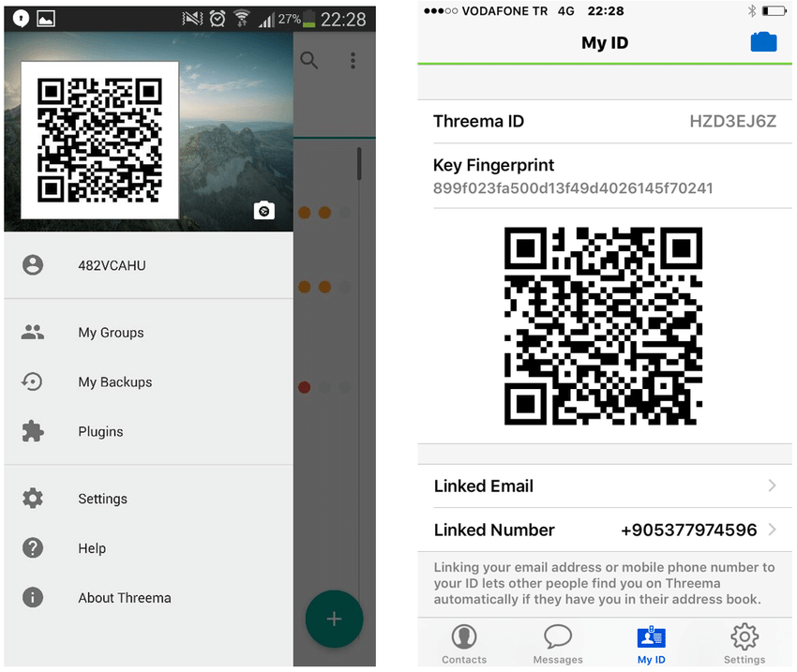Click the profile icon beside 482VCAHU
The width and height of the screenshot is (797, 672).
pyautogui.click(x=33, y=265)
